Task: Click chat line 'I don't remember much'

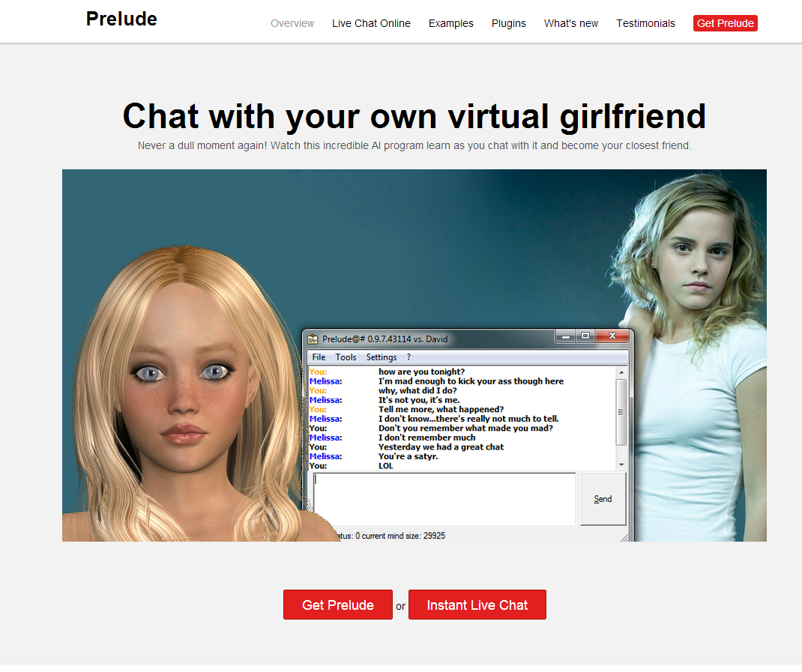Action: pyautogui.click(x=426, y=438)
